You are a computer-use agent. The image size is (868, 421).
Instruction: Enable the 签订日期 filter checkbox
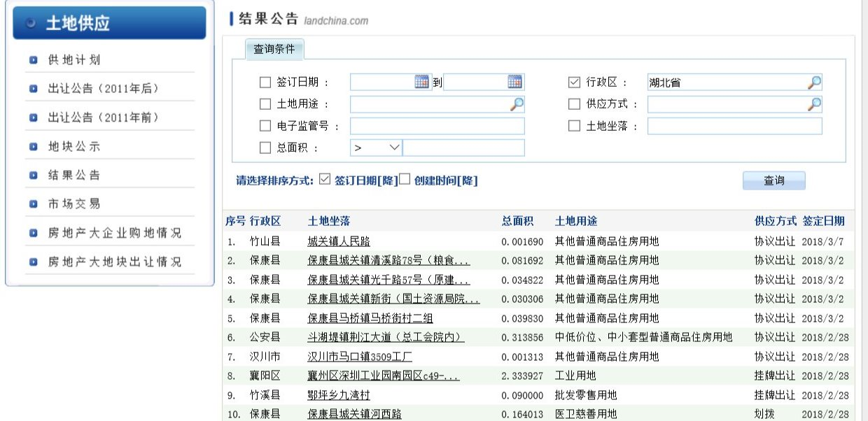point(265,83)
